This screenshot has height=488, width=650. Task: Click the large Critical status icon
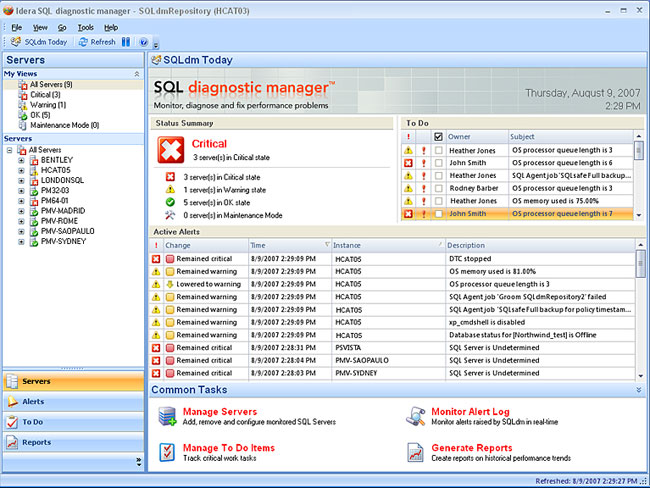171,150
